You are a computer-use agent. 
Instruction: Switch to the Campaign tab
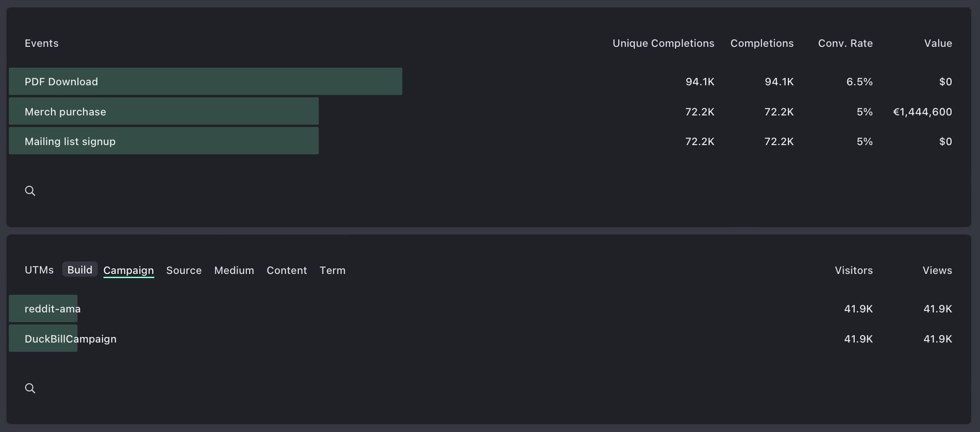coord(129,270)
